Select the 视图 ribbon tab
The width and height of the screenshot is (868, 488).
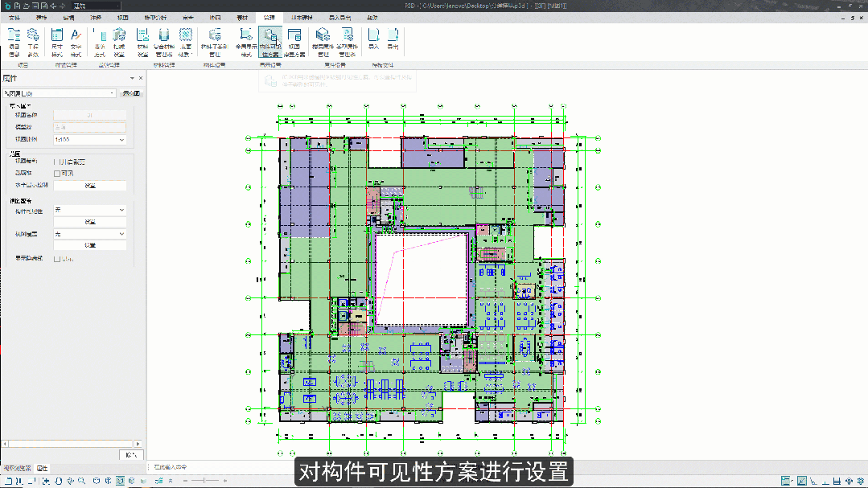[x=123, y=17]
